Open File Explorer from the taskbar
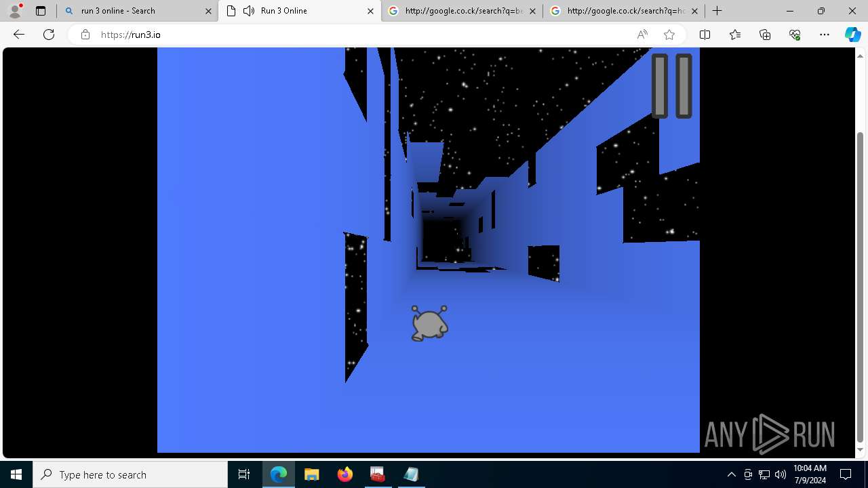The image size is (868, 488). pyautogui.click(x=311, y=474)
